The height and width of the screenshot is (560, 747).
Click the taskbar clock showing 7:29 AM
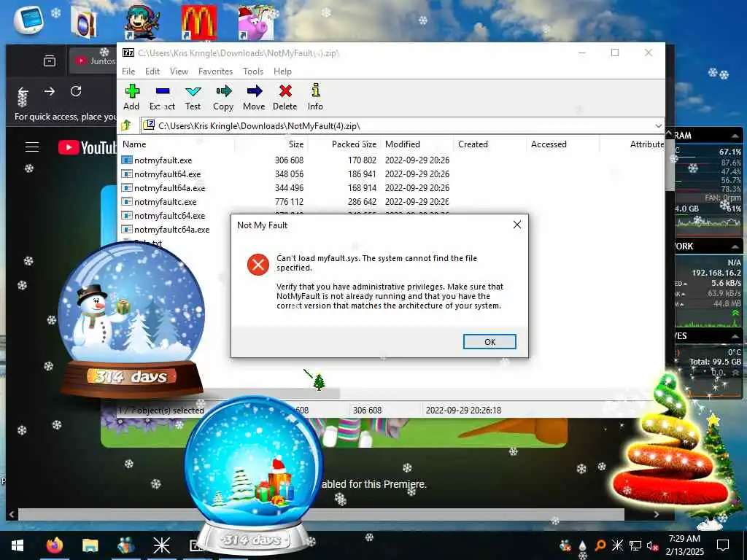click(x=684, y=545)
